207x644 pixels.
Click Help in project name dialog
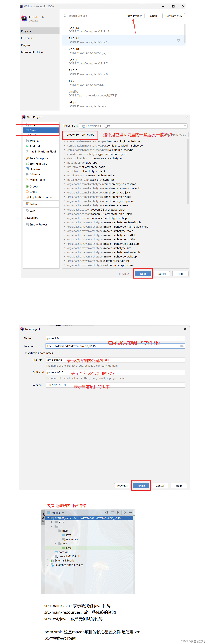pos(179,486)
